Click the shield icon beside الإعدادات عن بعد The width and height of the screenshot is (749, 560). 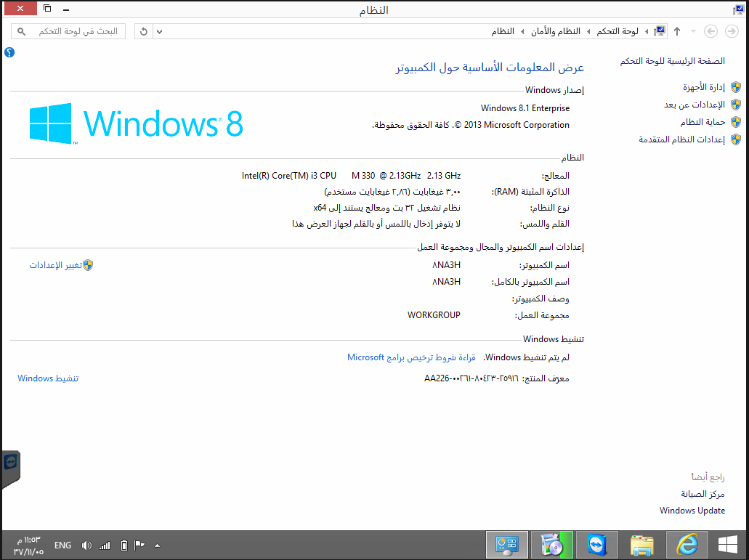pos(736,105)
